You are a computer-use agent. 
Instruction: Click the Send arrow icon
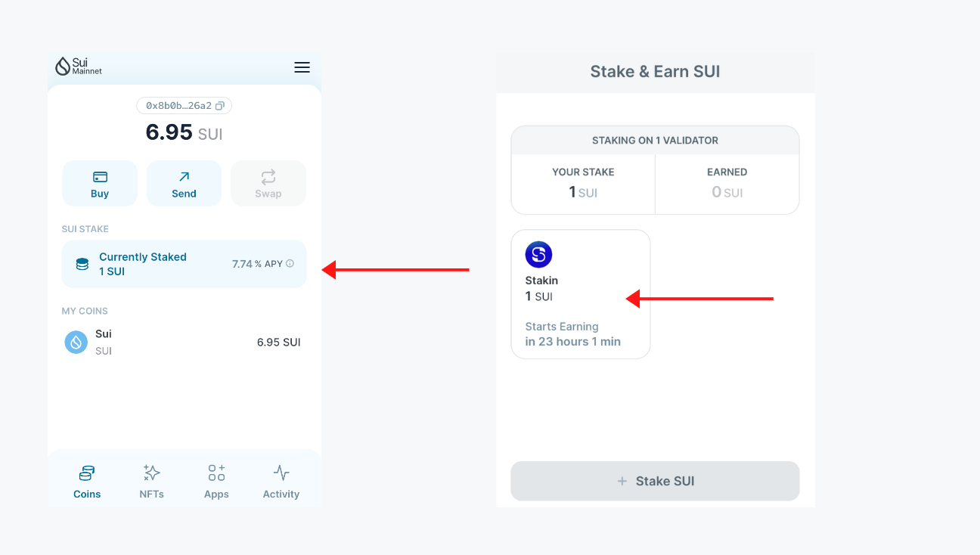184,177
